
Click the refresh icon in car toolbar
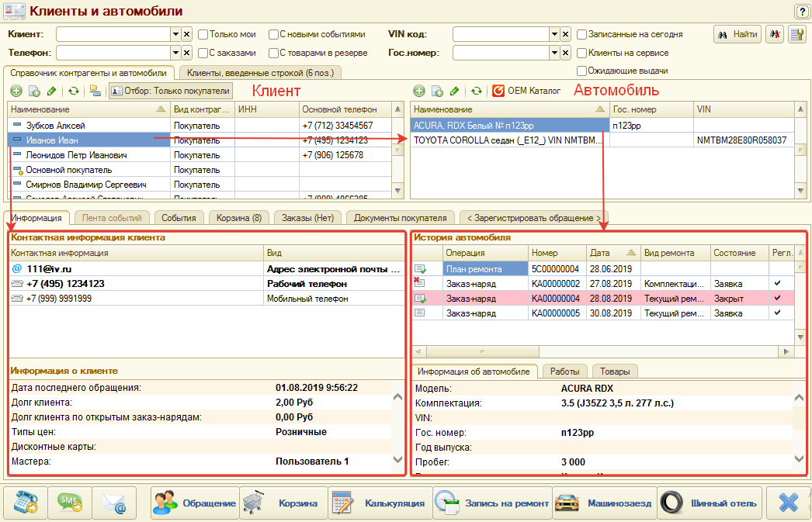(x=477, y=91)
